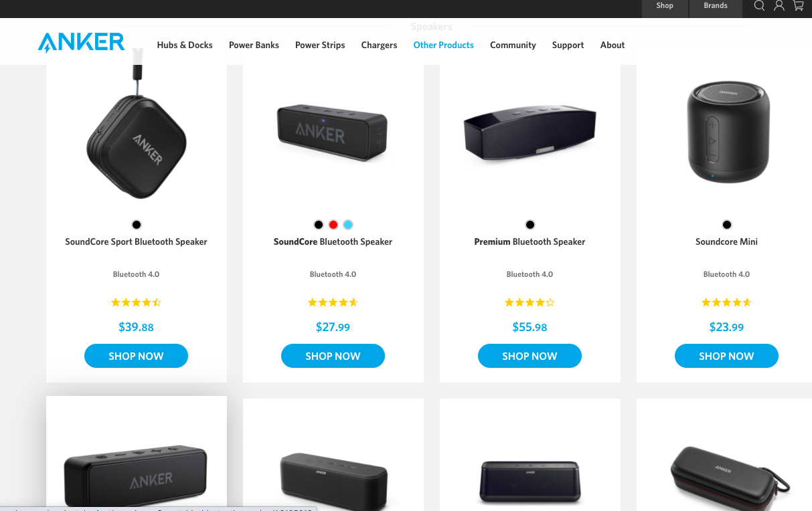Image resolution: width=812 pixels, height=511 pixels.
Task: Open the Chargers menu
Action: click(x=379, y=45)
